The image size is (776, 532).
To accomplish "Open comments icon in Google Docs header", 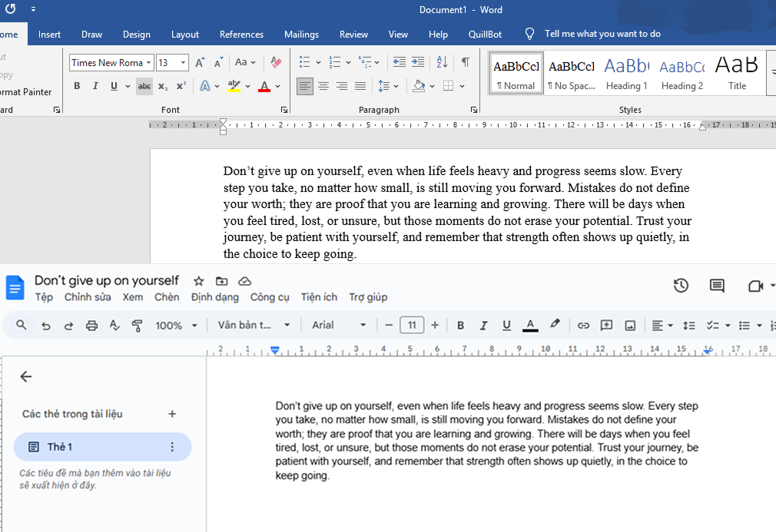I will [717, 286].
